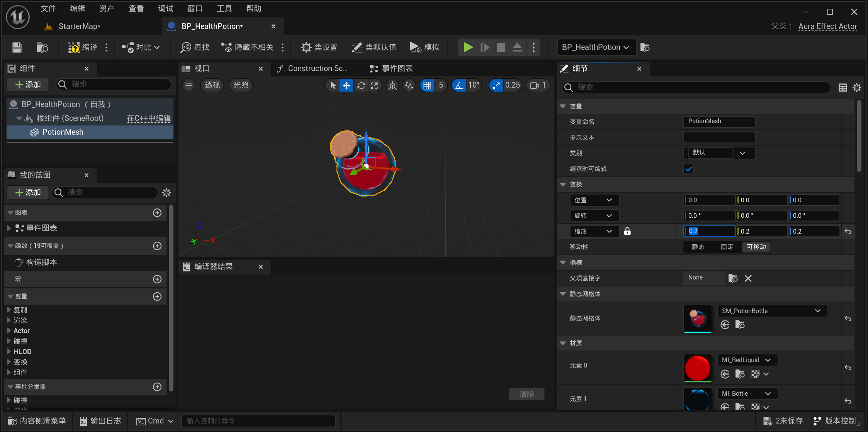
Task: Activate the rotate gizmo tool
Action: (x=361, y=85)
